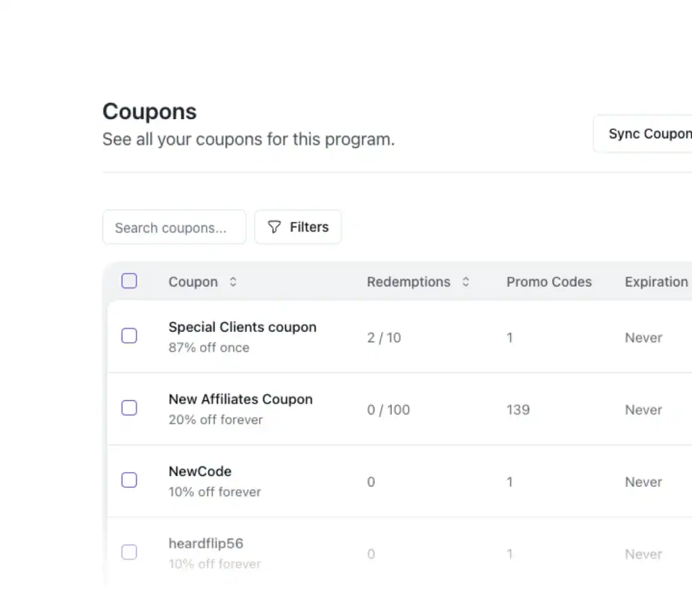Click the 139 promo codes count

518,410
